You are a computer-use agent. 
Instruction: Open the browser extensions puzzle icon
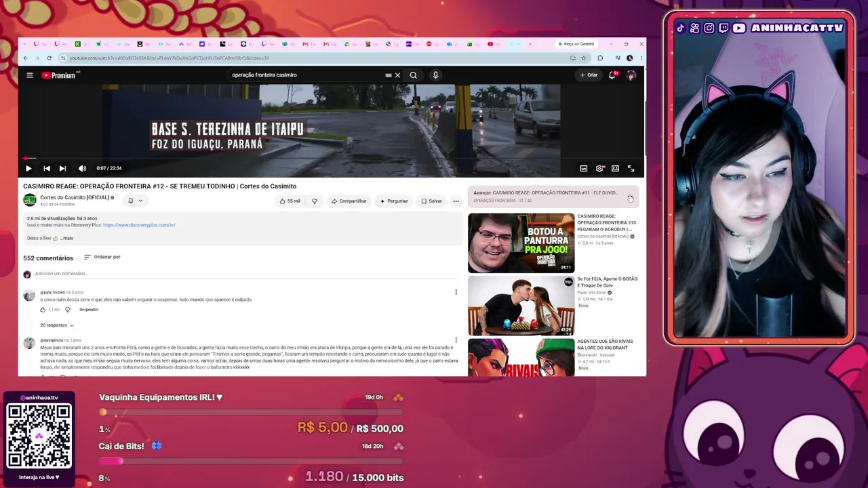[600, 58]
